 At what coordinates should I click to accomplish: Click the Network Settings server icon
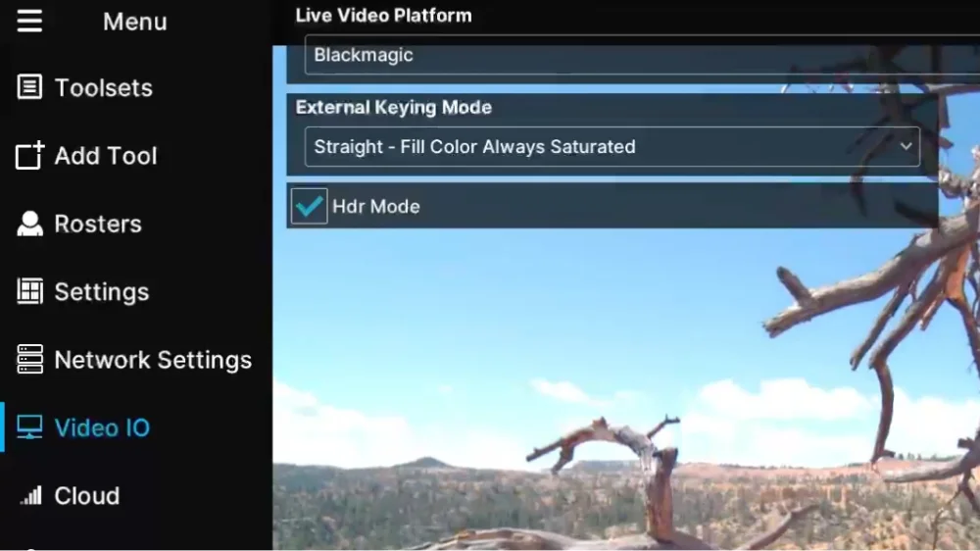30,360
